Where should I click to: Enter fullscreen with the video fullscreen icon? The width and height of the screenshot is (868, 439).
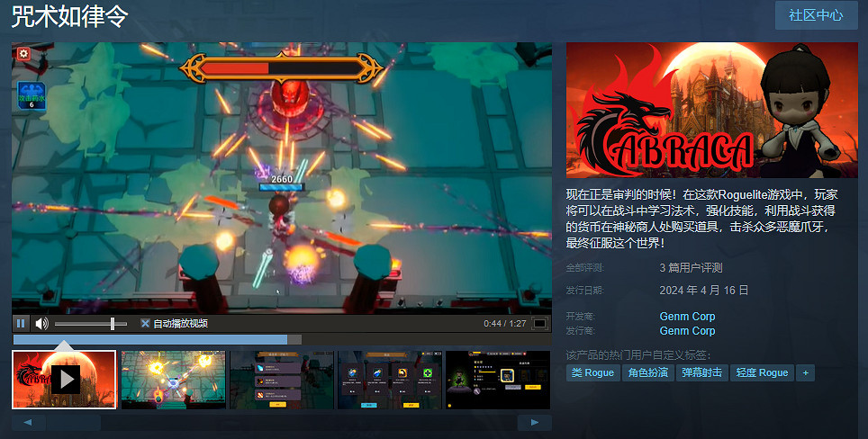coord(539,324)
